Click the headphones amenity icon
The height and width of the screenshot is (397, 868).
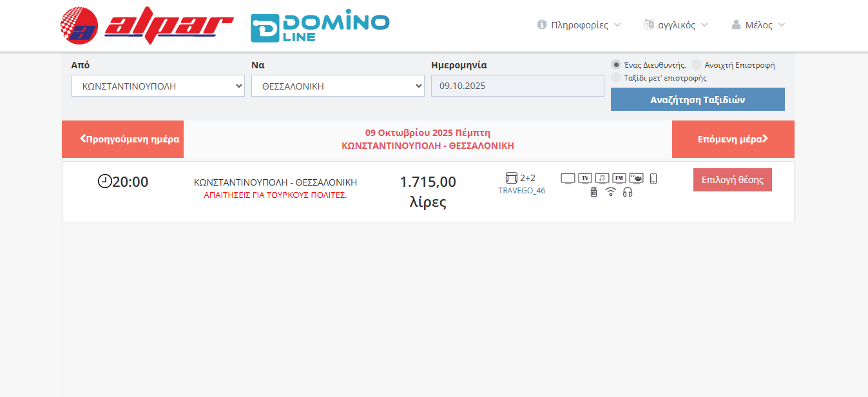click(628, 192)
